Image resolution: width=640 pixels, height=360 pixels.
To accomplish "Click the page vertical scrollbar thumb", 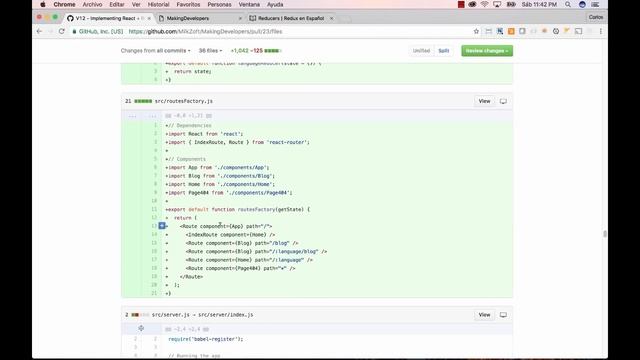I will coord(604,233).
